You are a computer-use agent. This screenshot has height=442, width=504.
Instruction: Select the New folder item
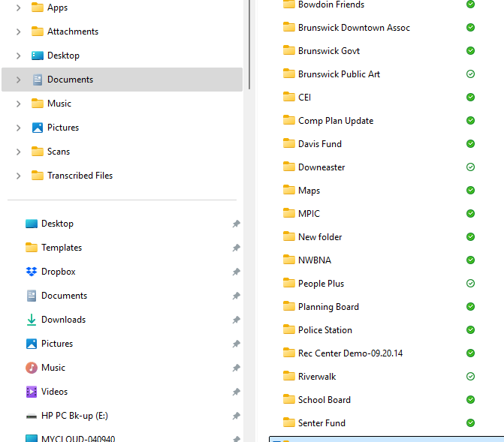[320, 237]
